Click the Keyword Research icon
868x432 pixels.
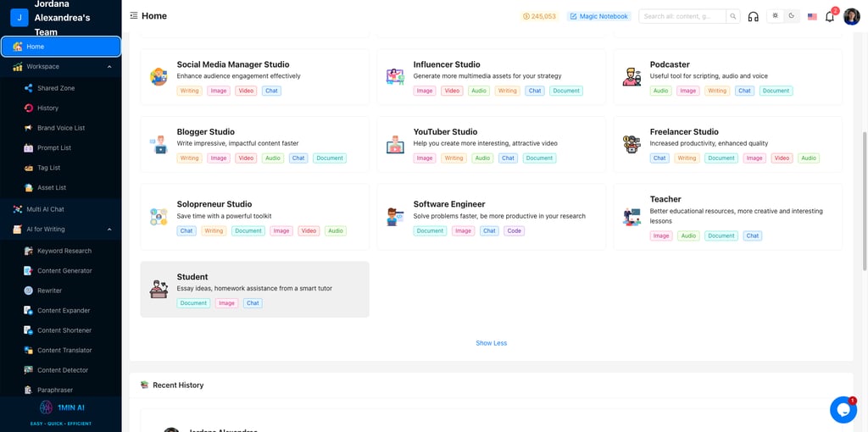point(28,251)
